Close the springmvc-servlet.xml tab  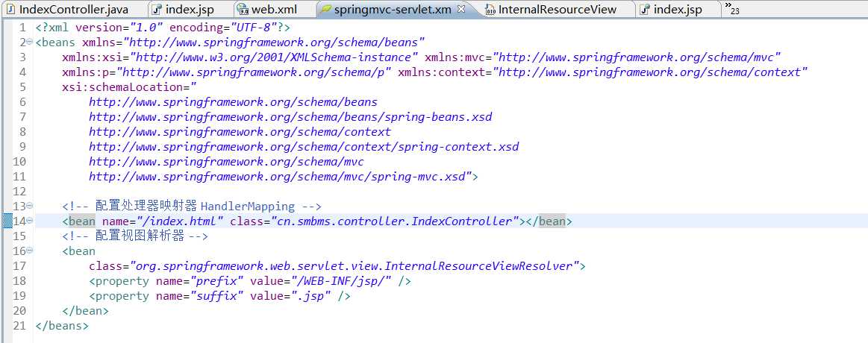tap(460, 9)
